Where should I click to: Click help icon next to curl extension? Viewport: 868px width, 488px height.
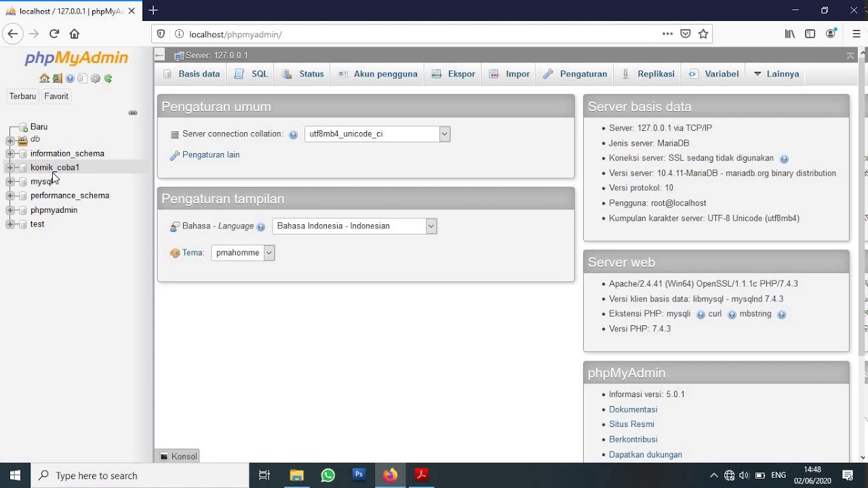tap(732, 314)
